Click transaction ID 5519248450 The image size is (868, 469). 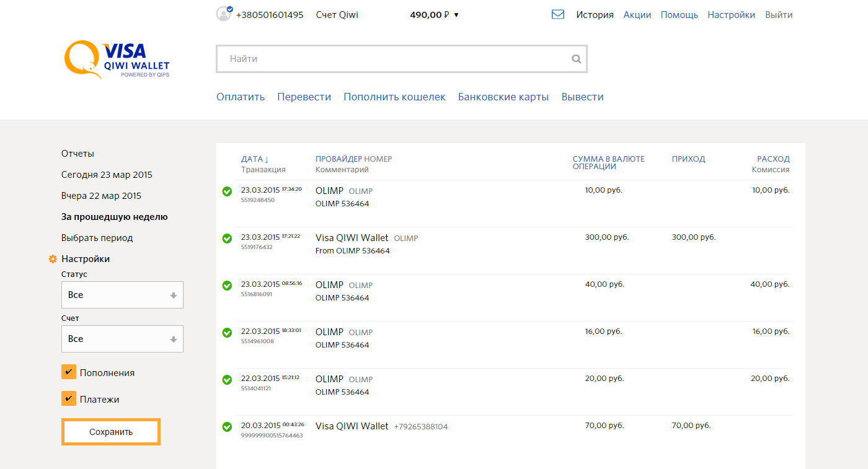258,200
